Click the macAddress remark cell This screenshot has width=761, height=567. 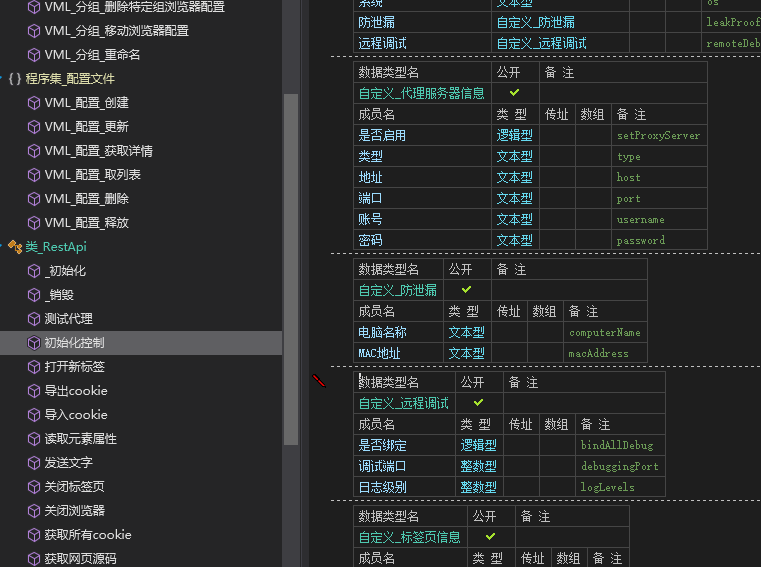(605, 353)
